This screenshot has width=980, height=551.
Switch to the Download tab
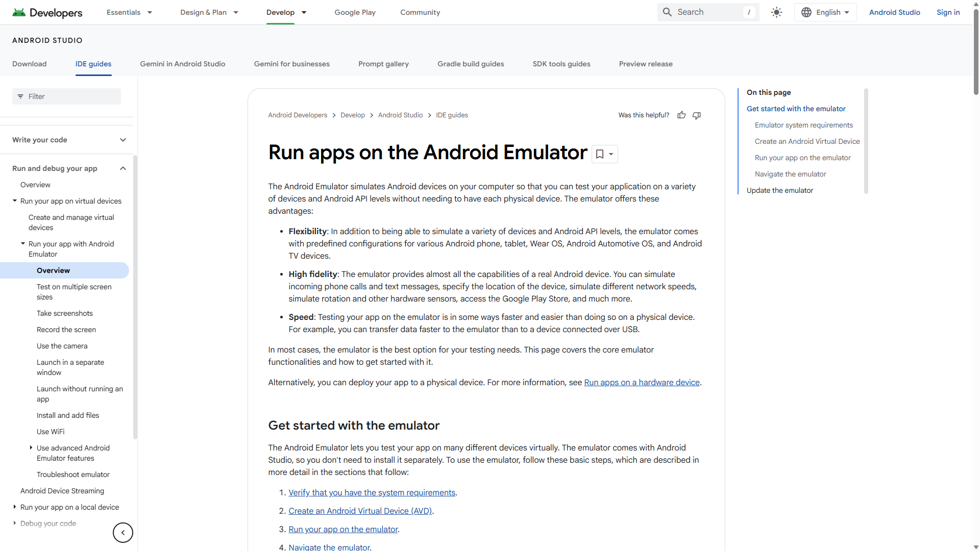tap(30, 64)
